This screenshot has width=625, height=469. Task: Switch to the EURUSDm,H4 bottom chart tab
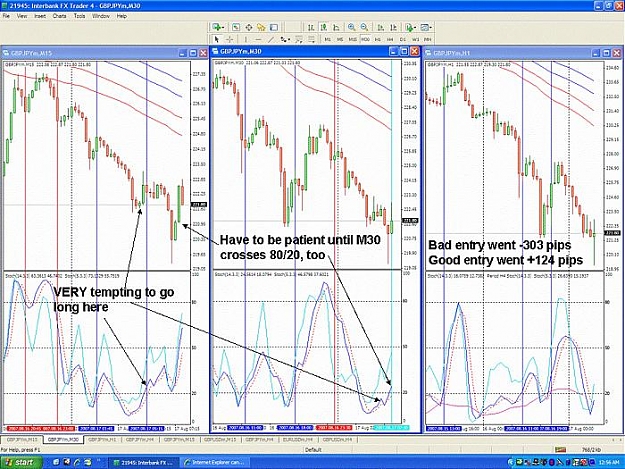pos(298,440)
